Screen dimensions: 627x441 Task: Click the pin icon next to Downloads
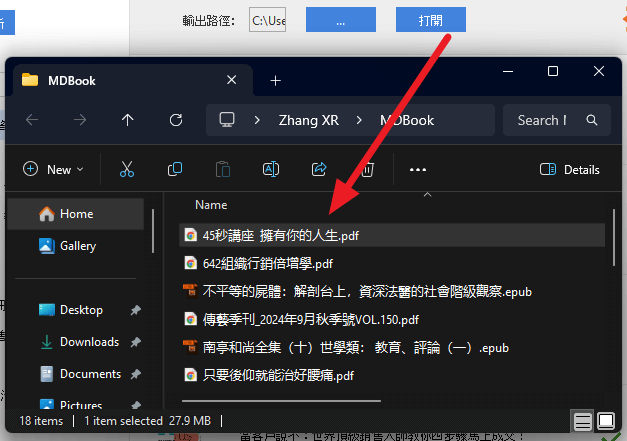[136, 342]
